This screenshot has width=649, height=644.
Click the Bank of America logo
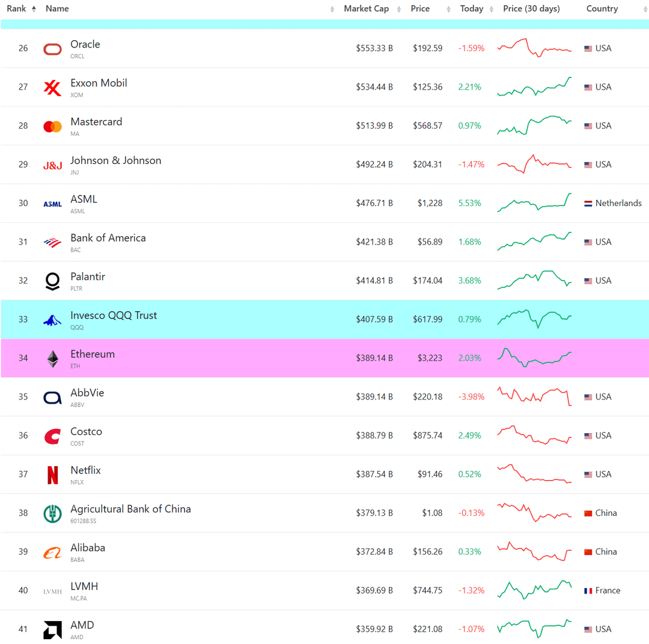tap(53, 243)
